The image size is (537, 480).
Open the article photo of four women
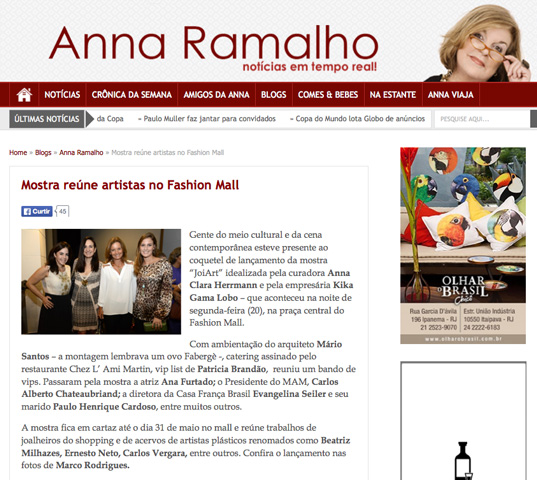tap(101, 282)
